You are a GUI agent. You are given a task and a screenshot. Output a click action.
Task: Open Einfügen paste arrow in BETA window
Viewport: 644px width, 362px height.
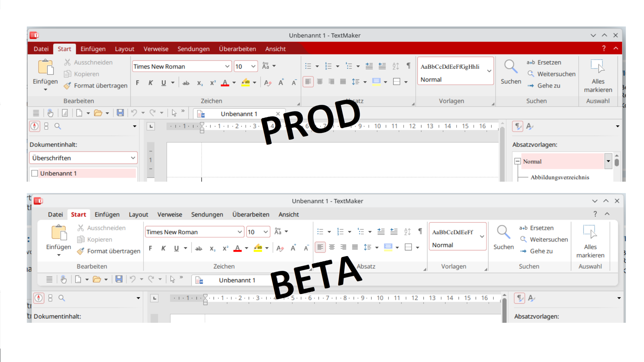59,255
